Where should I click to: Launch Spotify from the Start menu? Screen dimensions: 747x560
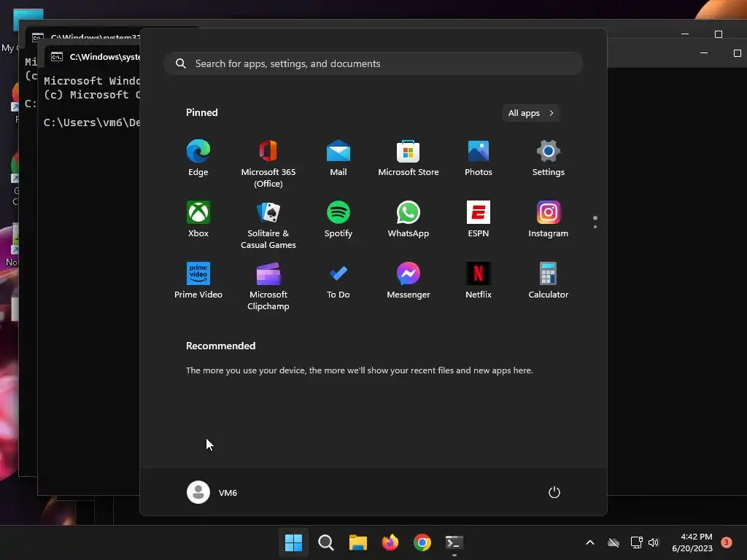(x=338, y=219)
